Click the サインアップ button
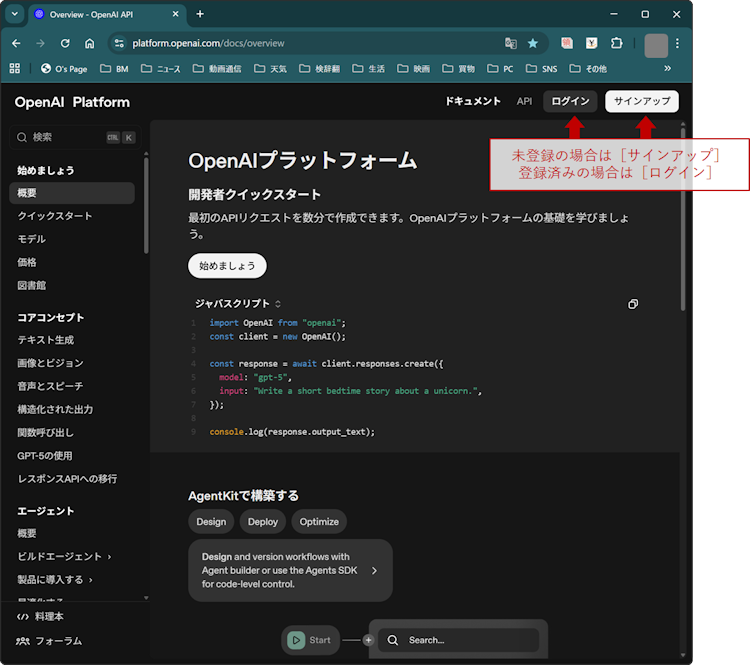The height and width of the screenshot is (665, 750). pyautogui.click(x=642, y=102)
